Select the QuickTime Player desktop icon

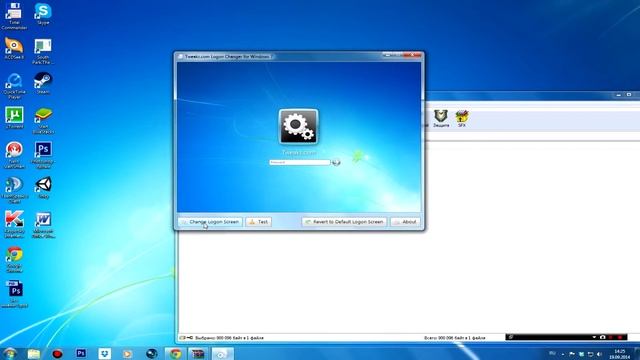(x=14, y=86)
